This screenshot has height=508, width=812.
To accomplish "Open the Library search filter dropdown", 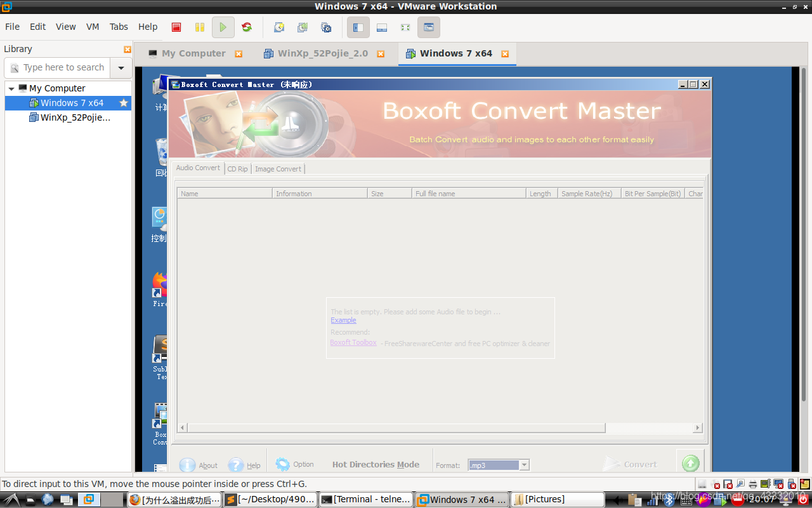I will pyautogui.click(x=121, y=67).
